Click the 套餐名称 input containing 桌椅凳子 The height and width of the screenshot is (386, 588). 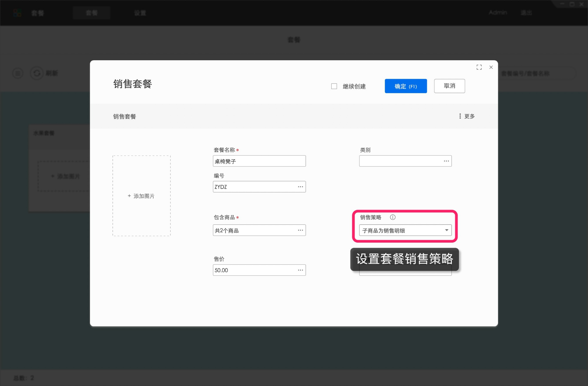pyautogui.click(x=259, y=161)
